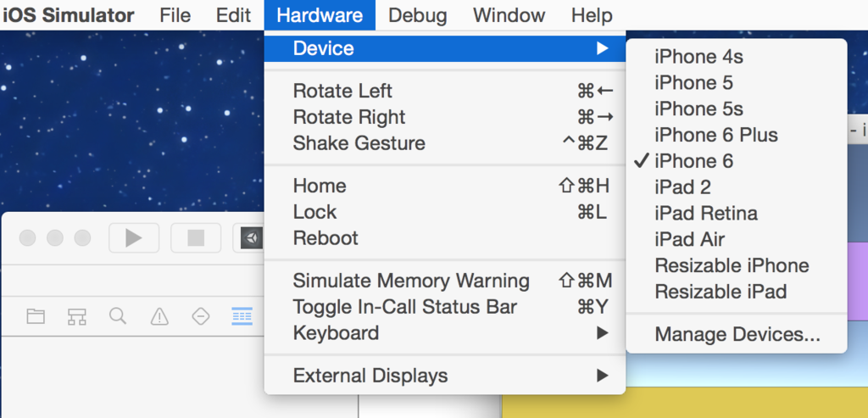Expand the Keyboard submenu

pos(444,332)
